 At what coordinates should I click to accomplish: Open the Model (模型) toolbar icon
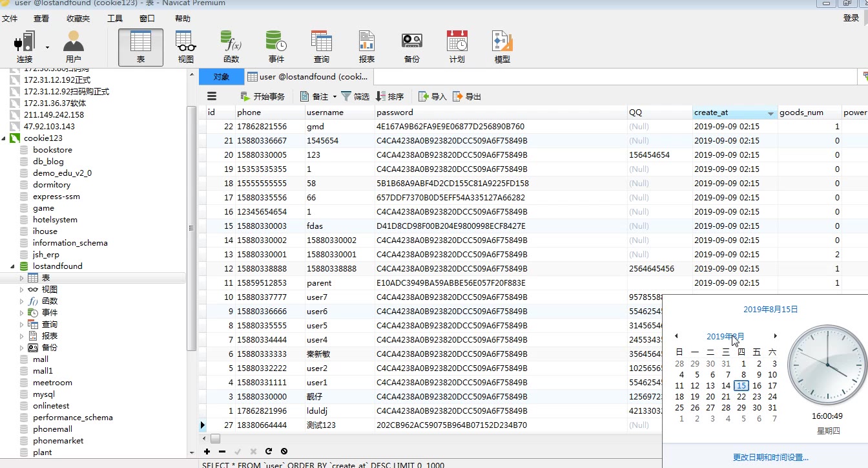click(502, 47)
